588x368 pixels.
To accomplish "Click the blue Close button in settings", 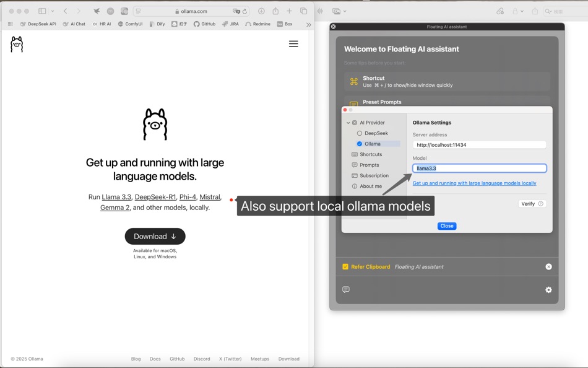I will (447, 226).
